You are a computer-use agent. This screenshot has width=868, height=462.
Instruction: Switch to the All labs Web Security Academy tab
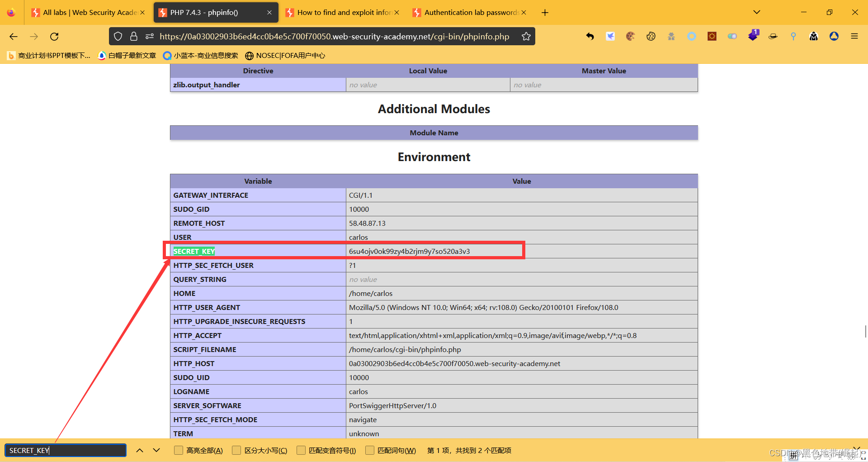click(x=86, y=13)
